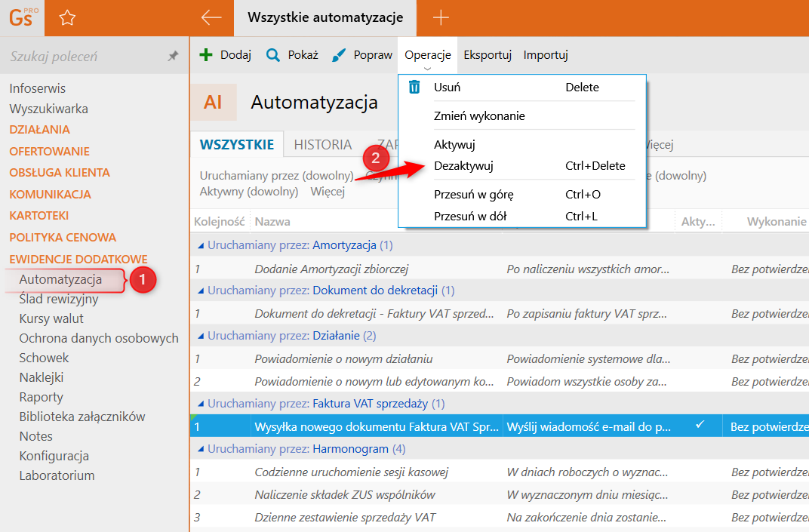Viewport: 809px width, 532px height.
Task: Open Notes in sidebar
Action: pos(35,436)
